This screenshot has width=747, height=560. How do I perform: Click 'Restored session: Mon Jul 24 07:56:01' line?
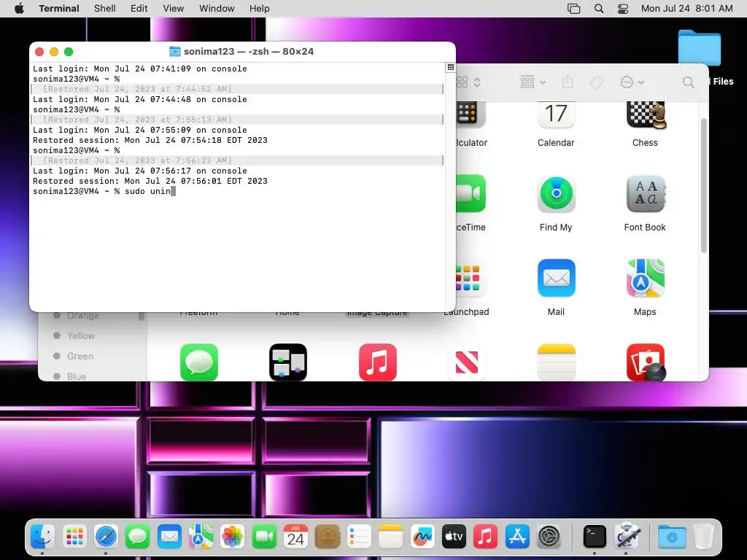(x=150, y=181)
